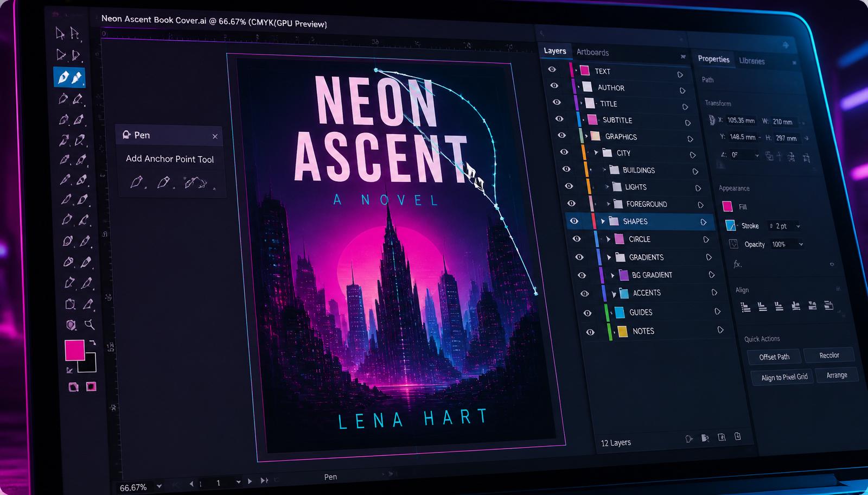Click the reference point icon beside X
The image size is (868, 495).
(711, 120)
